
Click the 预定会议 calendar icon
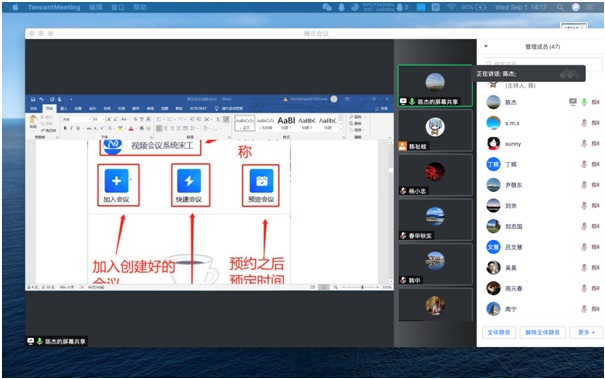pyautogui.click(x=261, y=181)
